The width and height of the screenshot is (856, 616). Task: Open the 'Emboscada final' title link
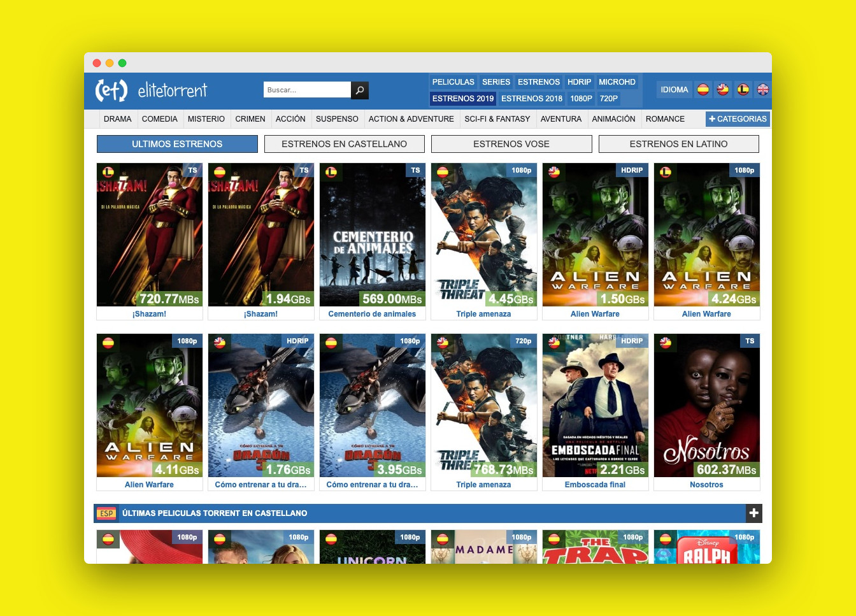[x=596, y=485]
